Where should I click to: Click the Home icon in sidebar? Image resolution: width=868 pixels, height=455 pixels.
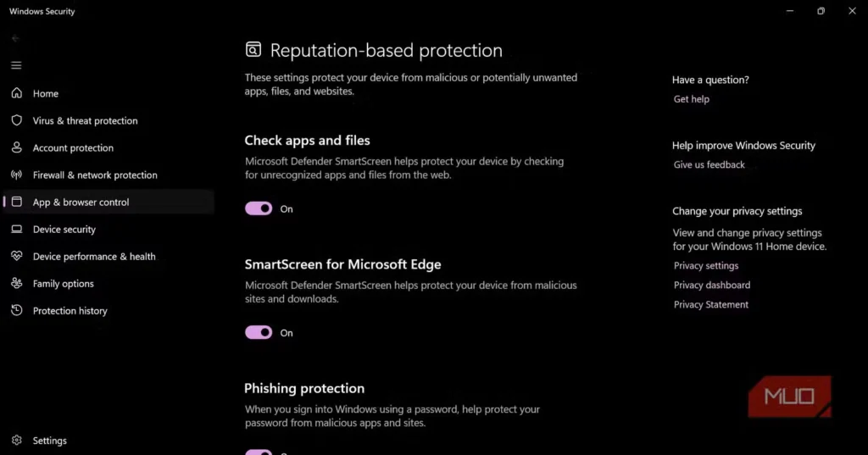(16, 93)
